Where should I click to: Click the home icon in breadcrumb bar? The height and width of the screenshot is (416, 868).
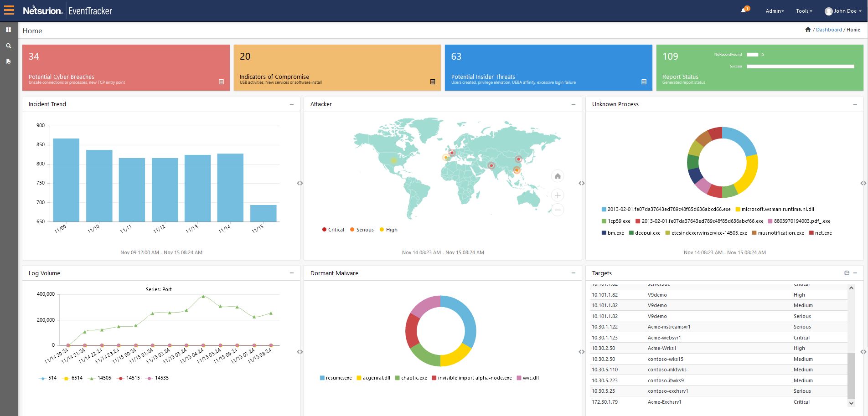coord(809,29)
